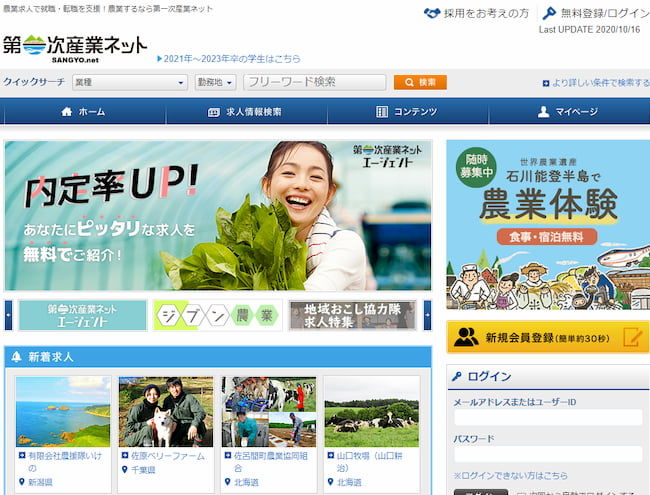The image size is (650, 495).
Task: Click the パスワード input field
Action: point(548,454)
